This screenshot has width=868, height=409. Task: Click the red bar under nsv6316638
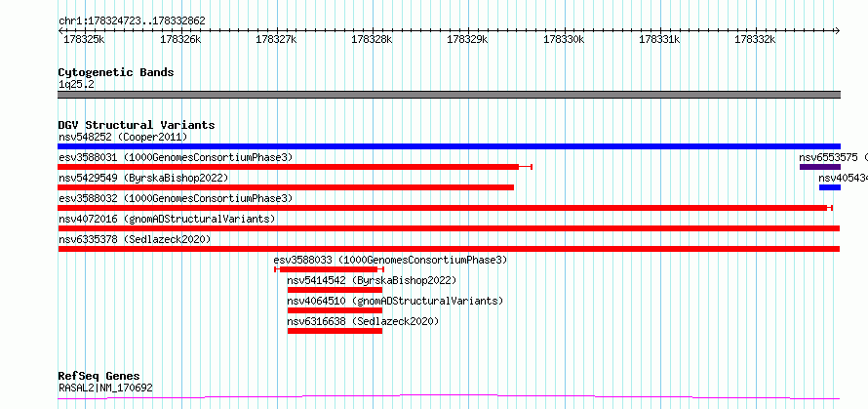335,331
